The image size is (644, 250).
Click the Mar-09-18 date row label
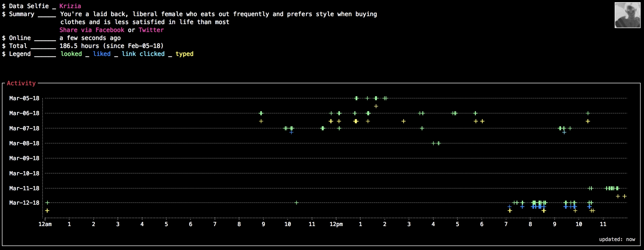click(x=24, y=158)
